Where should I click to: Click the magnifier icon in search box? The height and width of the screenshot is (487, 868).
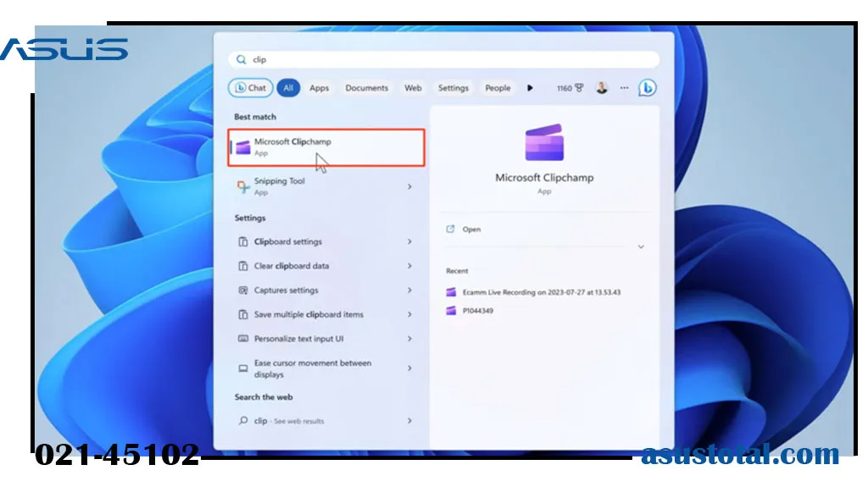[x=241, y=59]
